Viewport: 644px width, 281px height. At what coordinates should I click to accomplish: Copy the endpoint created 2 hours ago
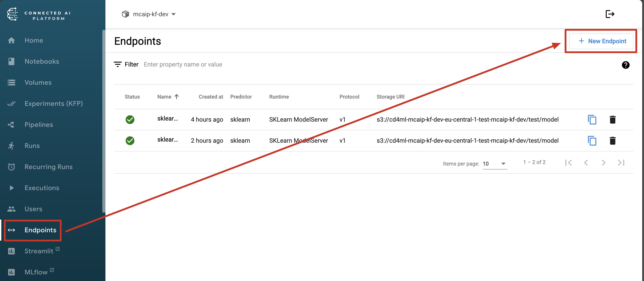pyautogui.click(x=592, y=141)
